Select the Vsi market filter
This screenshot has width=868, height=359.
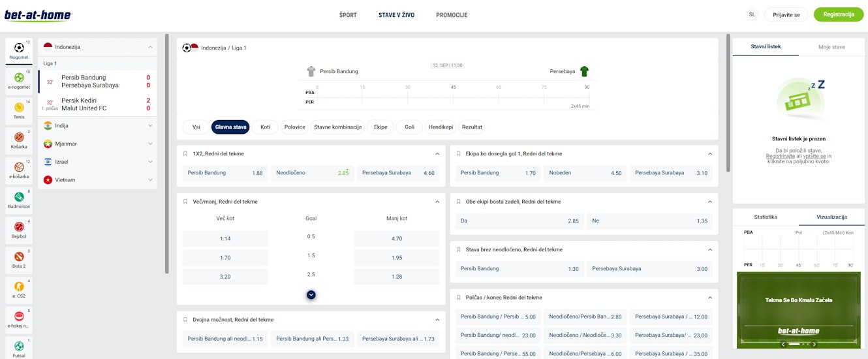196,127
